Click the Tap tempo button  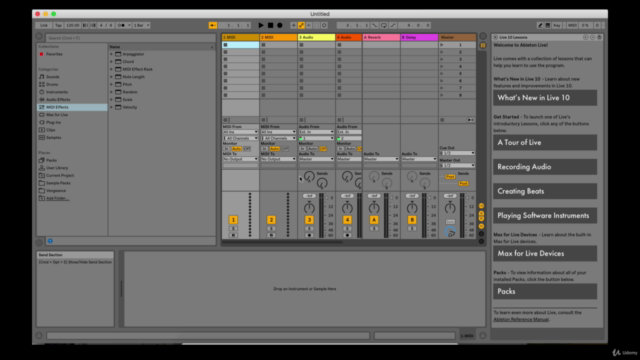[58, 25]
